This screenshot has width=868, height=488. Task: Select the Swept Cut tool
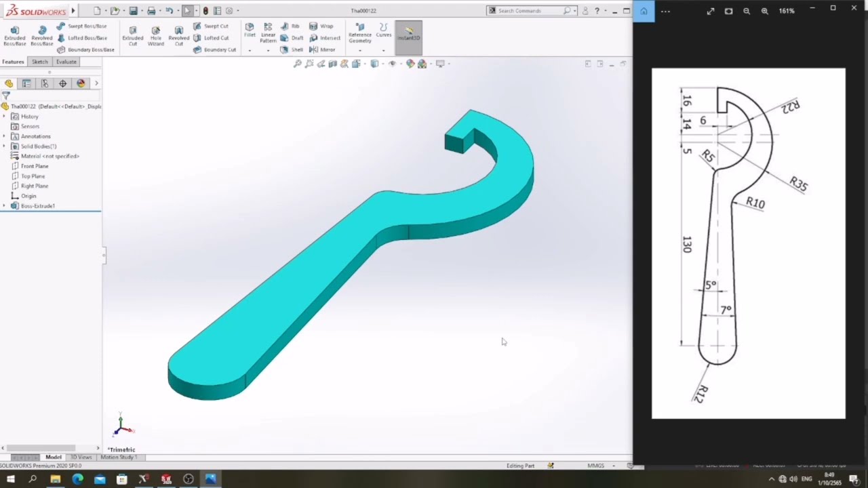pyautogui.click(x=211, y=26)
